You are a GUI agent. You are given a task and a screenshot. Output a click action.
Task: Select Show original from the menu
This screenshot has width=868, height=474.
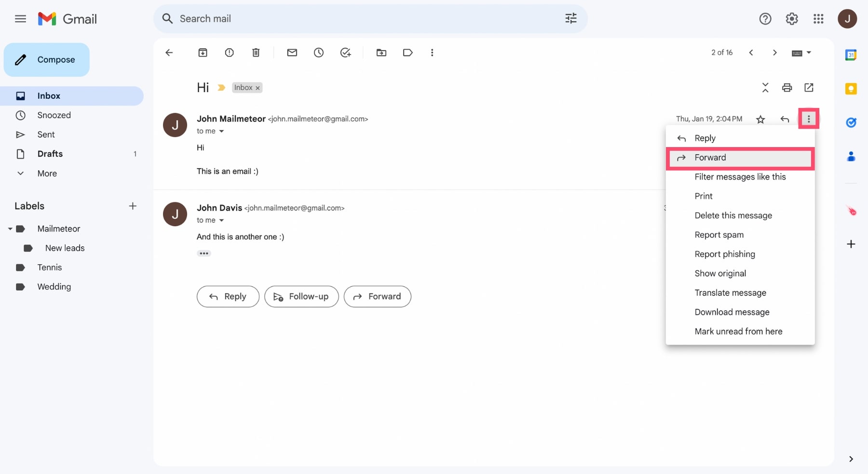coord(720,273)
